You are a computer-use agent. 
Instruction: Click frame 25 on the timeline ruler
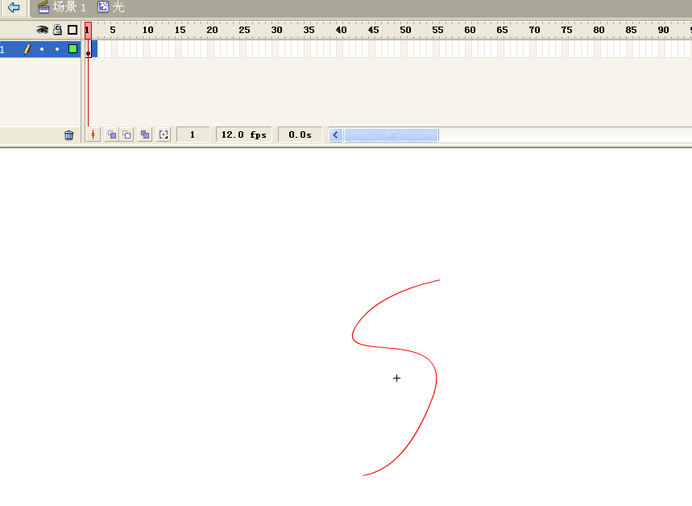coord(244,30)
